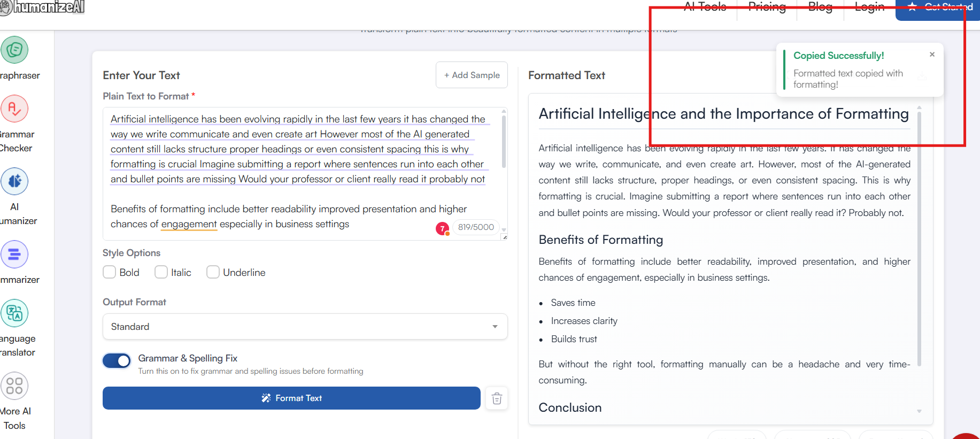Open the Paraphraser tool icon

coord(14,50)
